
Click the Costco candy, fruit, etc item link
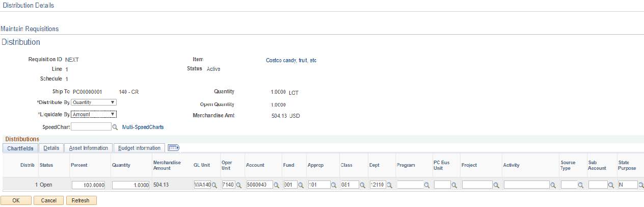point(291,60)
